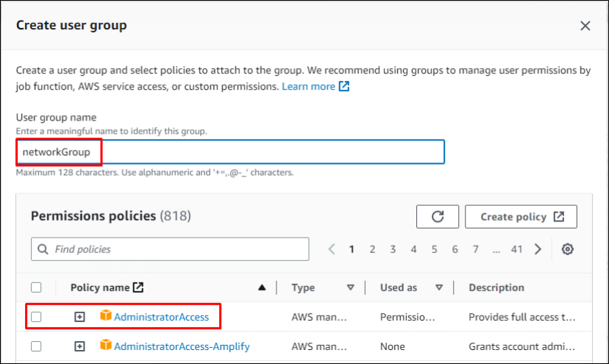Go to last page 41

coord(516,249)
